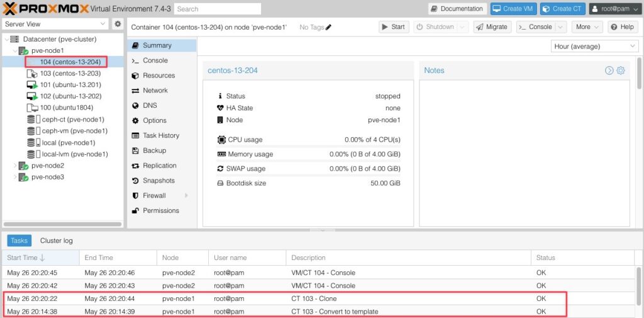Open the Task History menu item
This screenshot has width=644, height=318.
tap(162, 135)
